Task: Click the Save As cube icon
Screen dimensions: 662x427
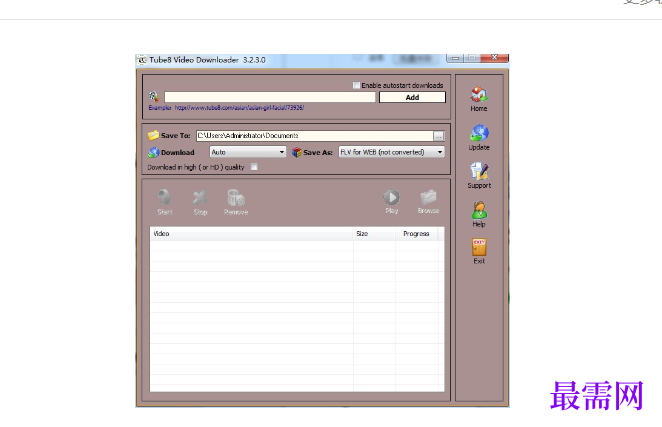Action: (x=297, y=152)
